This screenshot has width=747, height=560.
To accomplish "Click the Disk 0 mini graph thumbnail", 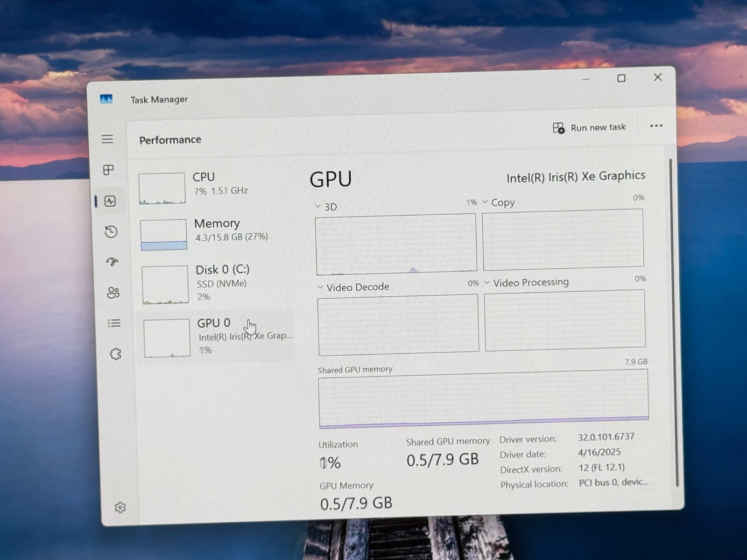I will point(165,285).
